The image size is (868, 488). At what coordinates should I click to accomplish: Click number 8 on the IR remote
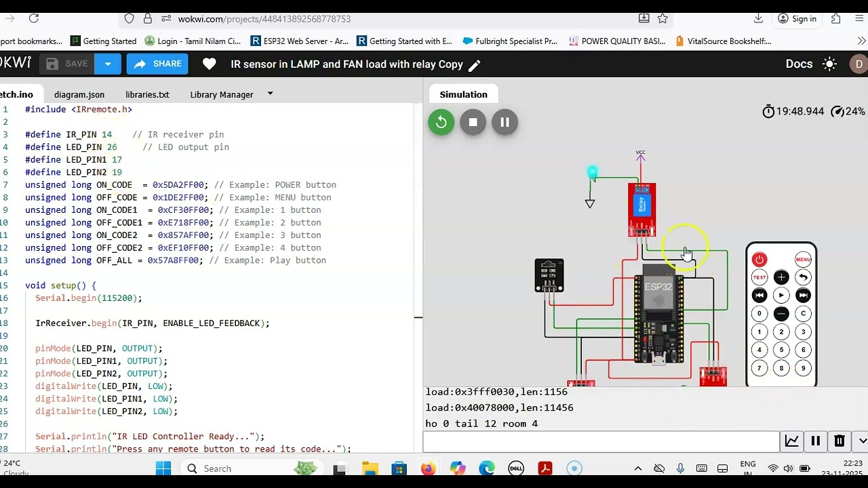point(781,369)
